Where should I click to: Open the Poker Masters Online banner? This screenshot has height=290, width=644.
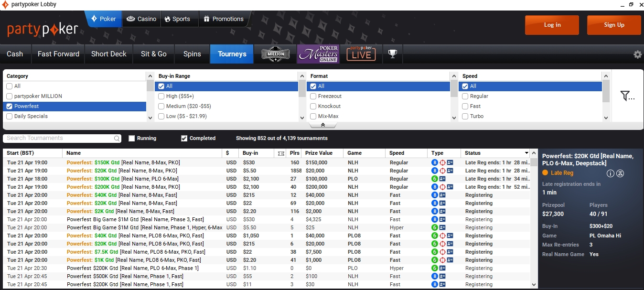[x=318, y=54]
